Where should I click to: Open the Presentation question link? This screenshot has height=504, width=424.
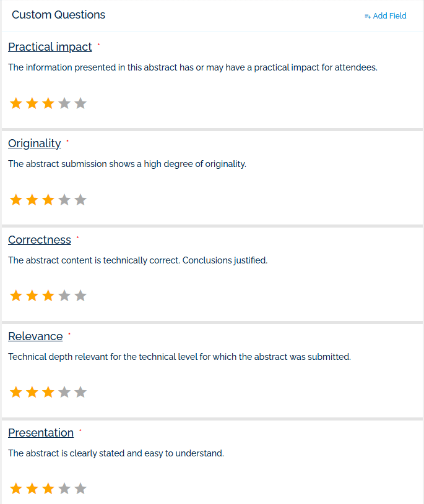pos(41,432)
